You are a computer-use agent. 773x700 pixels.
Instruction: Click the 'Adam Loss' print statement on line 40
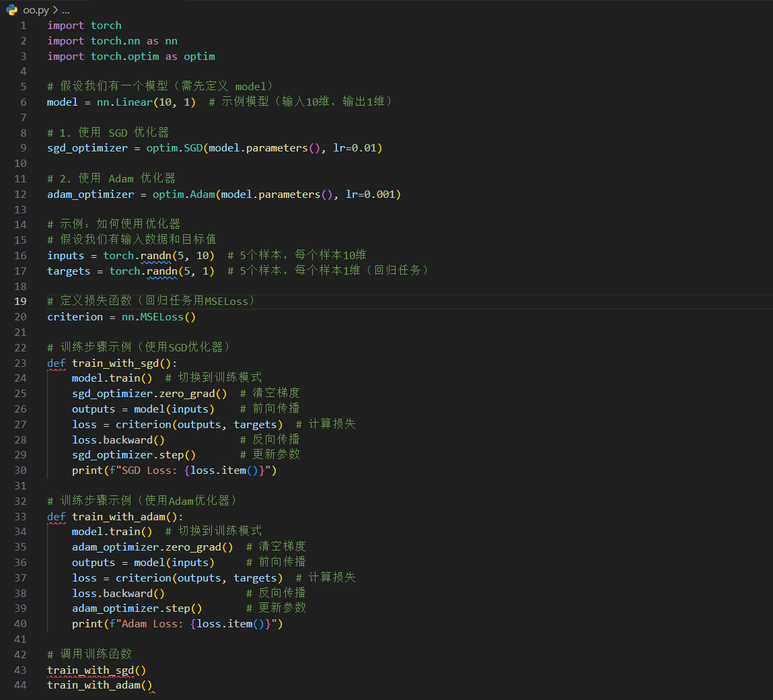point(177,624)
